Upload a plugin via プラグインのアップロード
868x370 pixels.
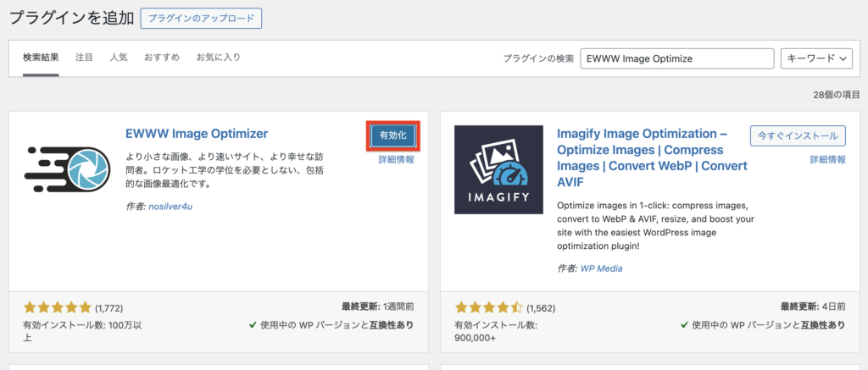pos(202,18)
